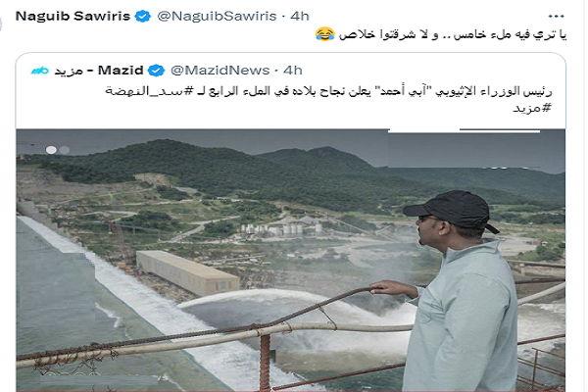This screenshot has width=588, height=392.
Task: Visit the @MazidNews handle
Action: coord(220,71)
